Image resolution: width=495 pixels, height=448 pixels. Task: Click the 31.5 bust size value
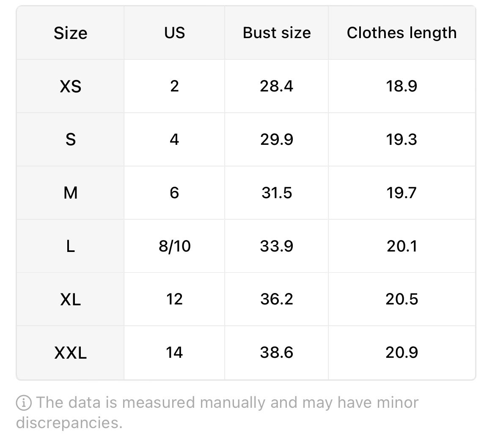277,193
